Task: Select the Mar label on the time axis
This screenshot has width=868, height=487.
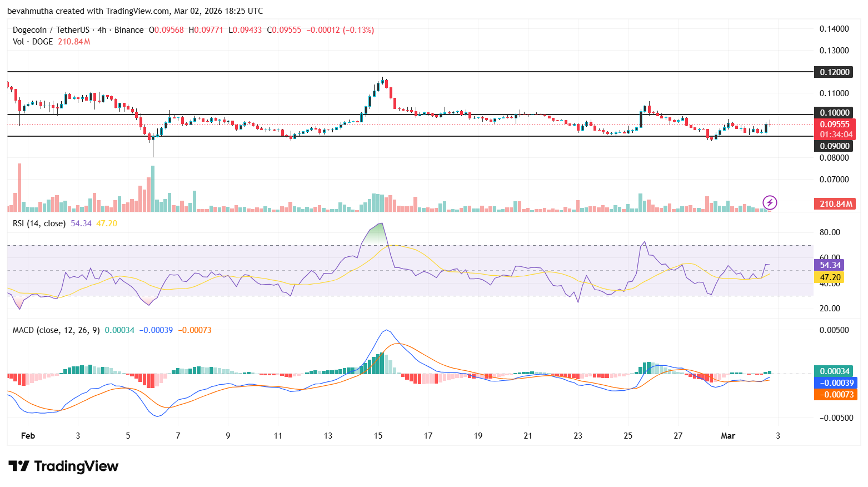Action: tap(728, 436)
